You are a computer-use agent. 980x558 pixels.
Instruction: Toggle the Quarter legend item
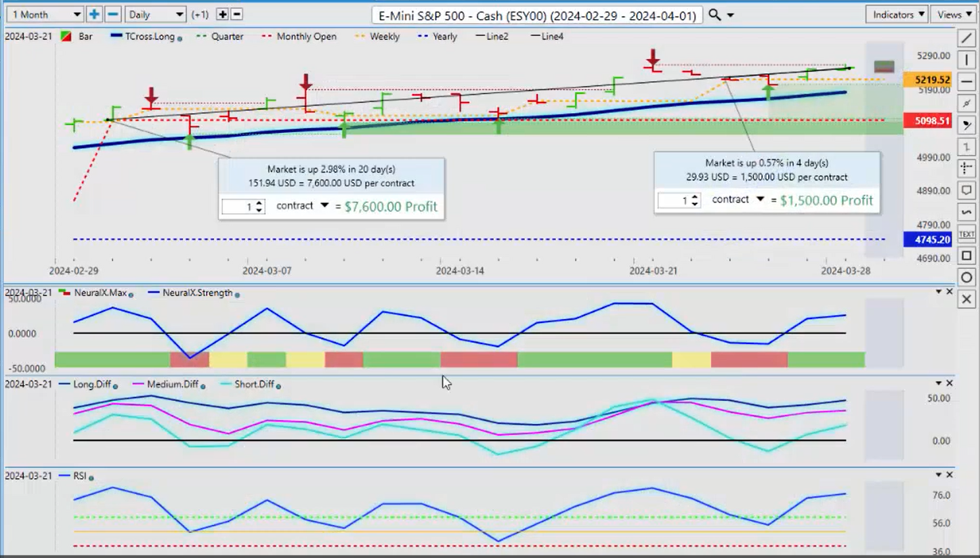[x=220, y=37]
